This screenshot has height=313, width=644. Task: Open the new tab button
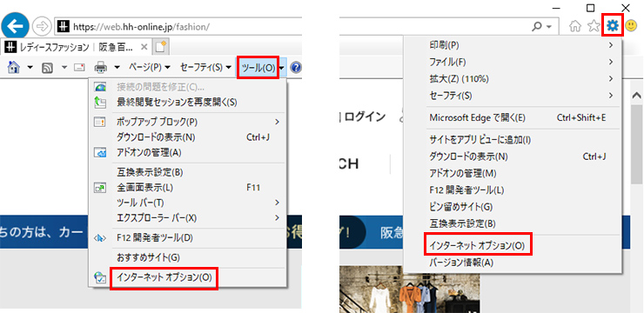[161, 47]
